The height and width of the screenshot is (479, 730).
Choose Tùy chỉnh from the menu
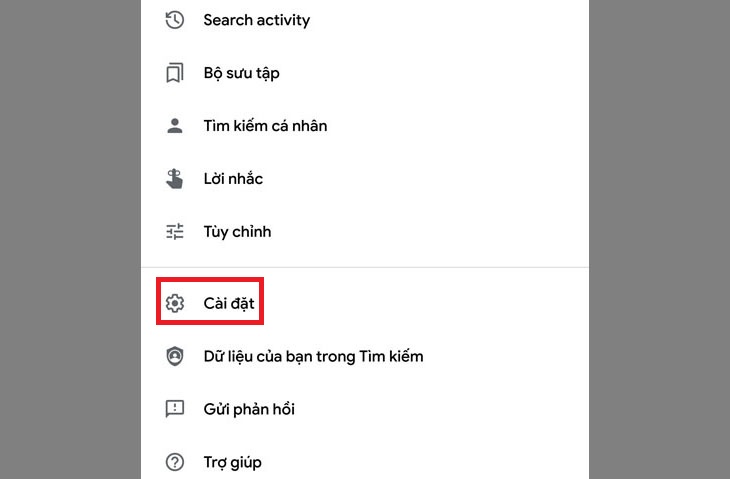[x=237, y=232]
